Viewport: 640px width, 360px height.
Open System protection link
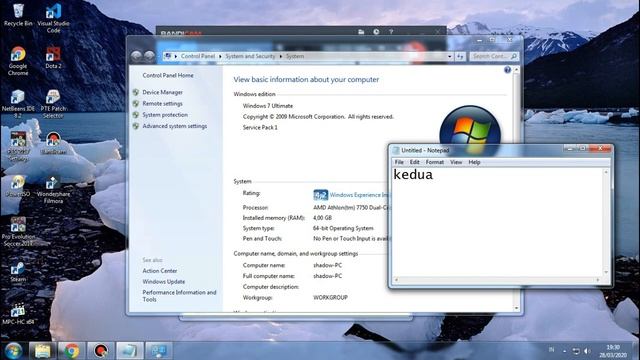tap(165, 115)
